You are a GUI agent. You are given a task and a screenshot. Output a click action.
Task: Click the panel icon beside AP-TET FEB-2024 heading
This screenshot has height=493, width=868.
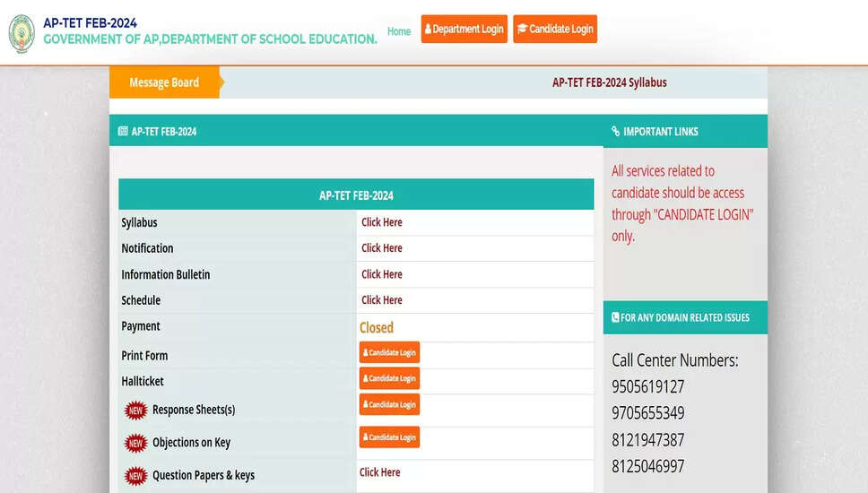[x=123, y=132]
